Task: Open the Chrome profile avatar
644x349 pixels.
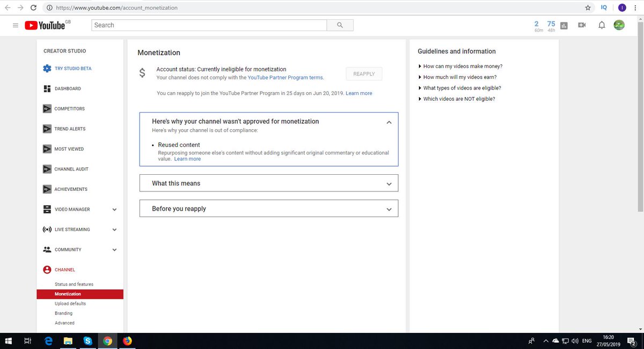Action: 621,8
